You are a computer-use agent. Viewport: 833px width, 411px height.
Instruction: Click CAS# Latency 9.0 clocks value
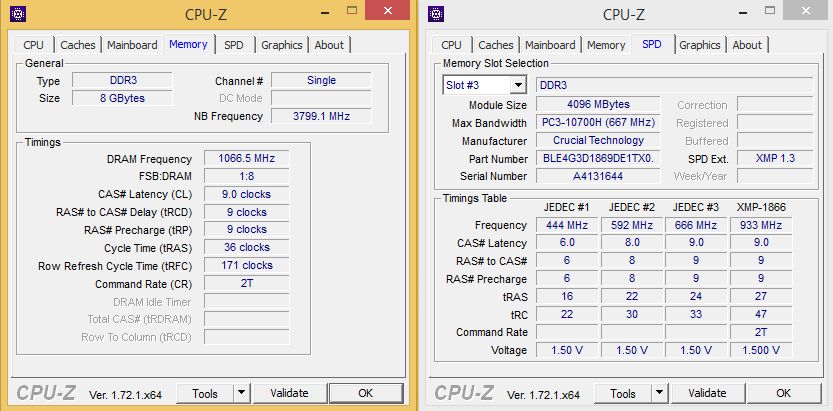(x=246, y=194)
